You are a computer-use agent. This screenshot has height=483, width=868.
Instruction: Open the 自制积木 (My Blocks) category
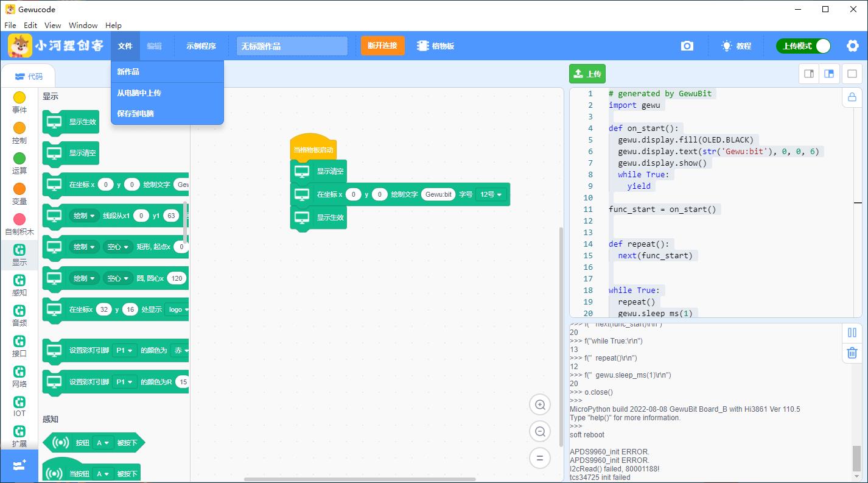tap(19, 224)
